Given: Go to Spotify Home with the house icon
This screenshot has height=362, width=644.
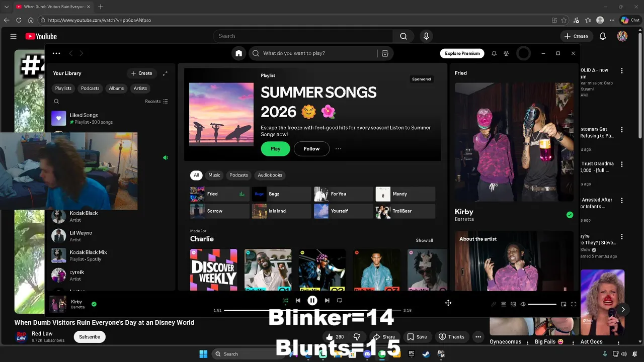Looking at the screenshot, I should pos(239,53).
